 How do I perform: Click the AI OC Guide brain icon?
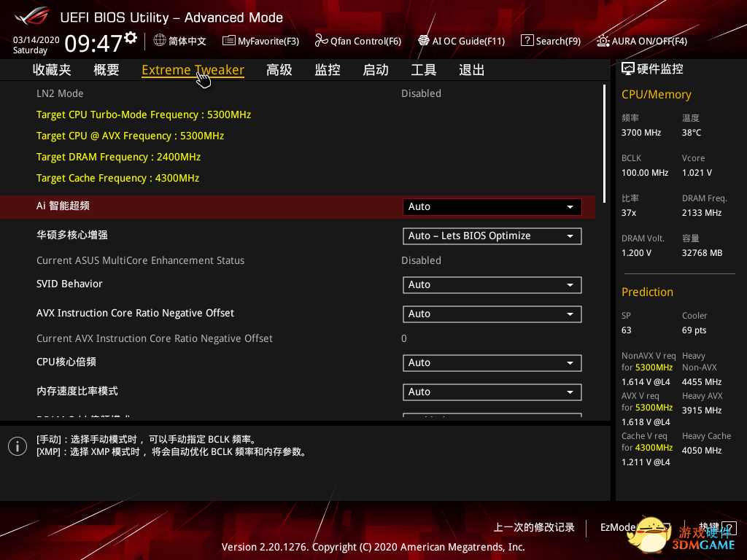(x=424, y=41)
